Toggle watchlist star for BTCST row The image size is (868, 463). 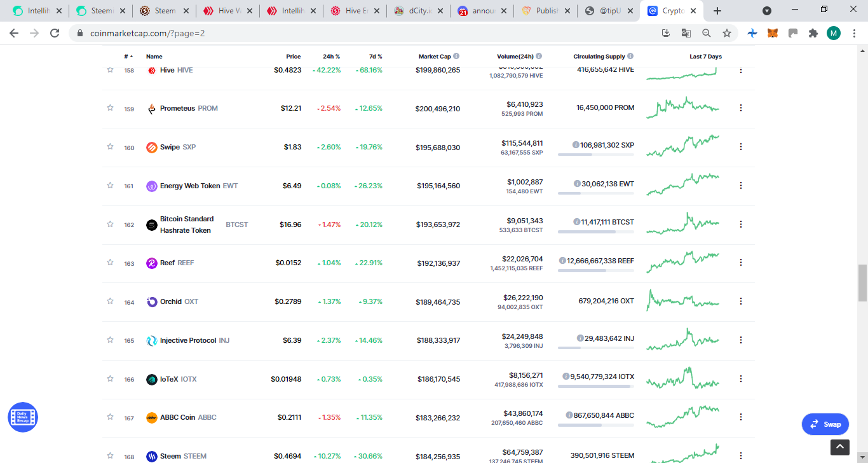110,224
